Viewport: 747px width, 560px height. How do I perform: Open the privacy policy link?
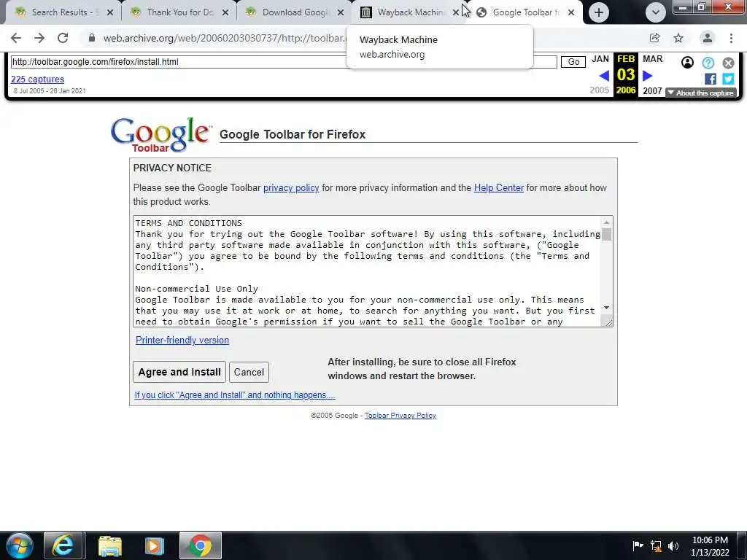click(291, 188)
